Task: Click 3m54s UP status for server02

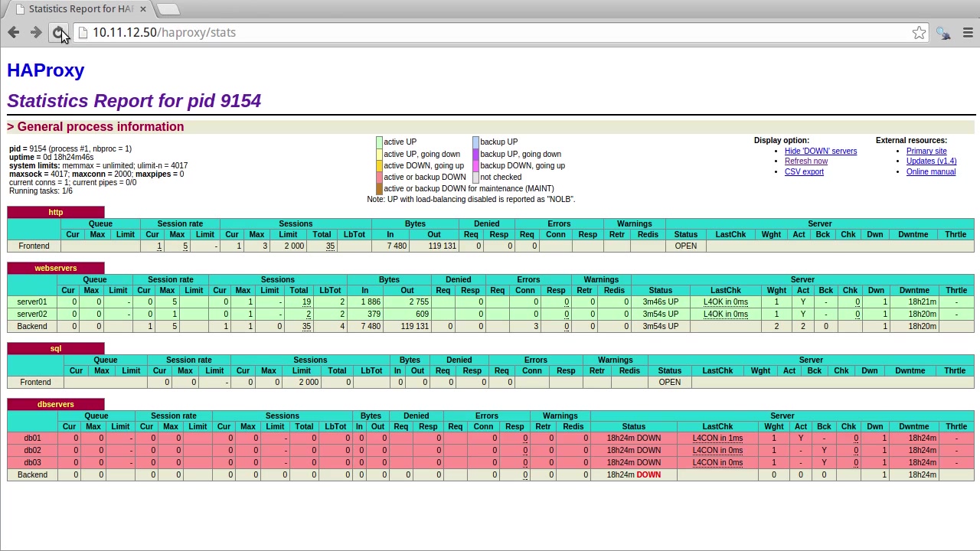Action: (x=660, y=314)
